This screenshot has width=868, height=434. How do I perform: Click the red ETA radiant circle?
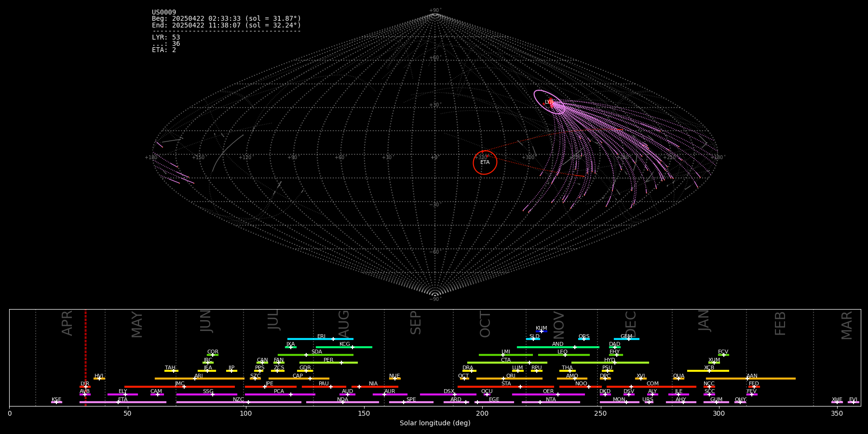coord(485,163)
